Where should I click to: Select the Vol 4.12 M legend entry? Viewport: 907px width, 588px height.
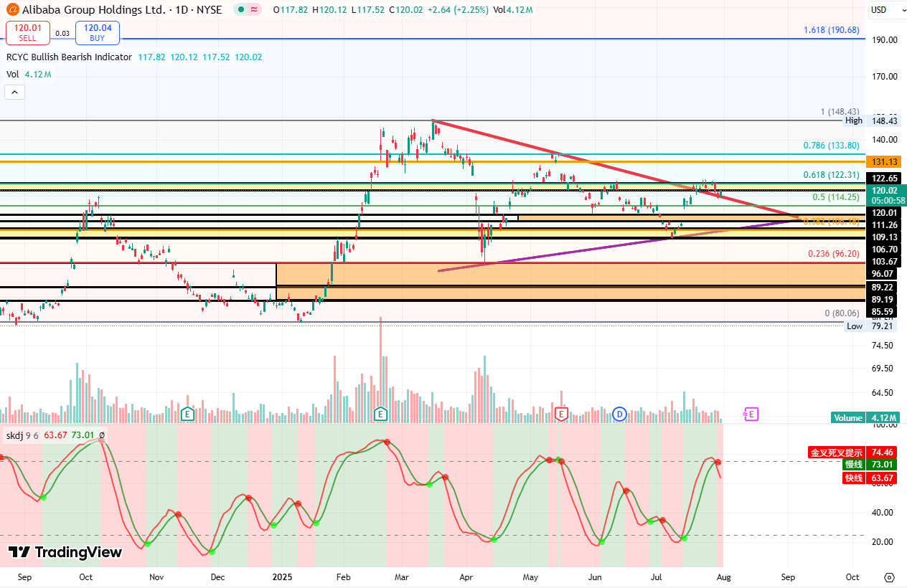[29, 74]
